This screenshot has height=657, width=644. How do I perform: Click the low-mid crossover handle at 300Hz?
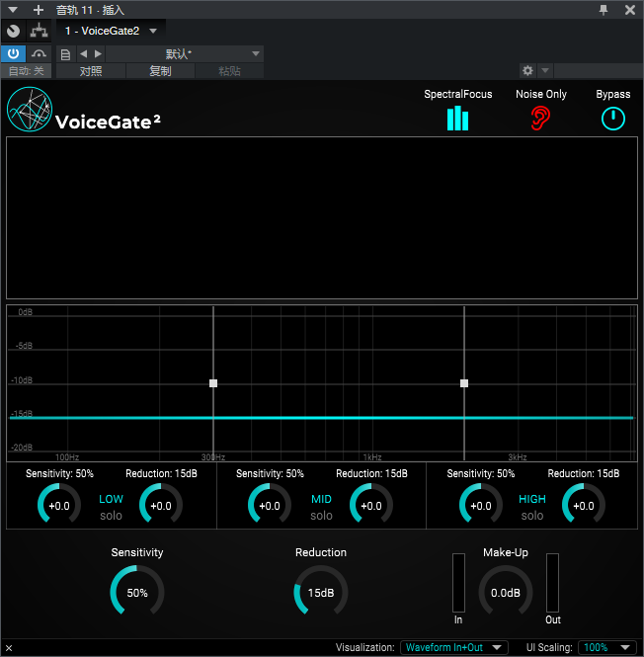[x=213, y=383]
